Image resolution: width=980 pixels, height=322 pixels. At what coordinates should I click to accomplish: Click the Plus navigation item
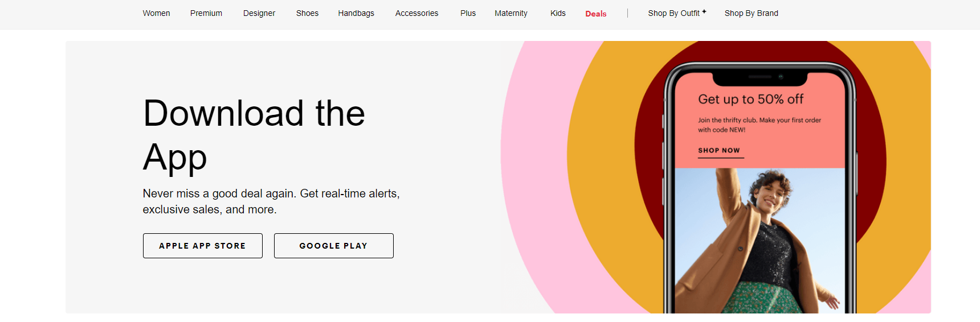[x=468, y=13]
